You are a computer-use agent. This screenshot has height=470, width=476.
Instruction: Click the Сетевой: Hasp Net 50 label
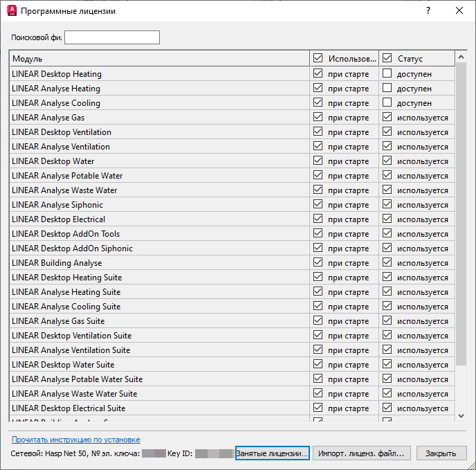click(48, 453)
